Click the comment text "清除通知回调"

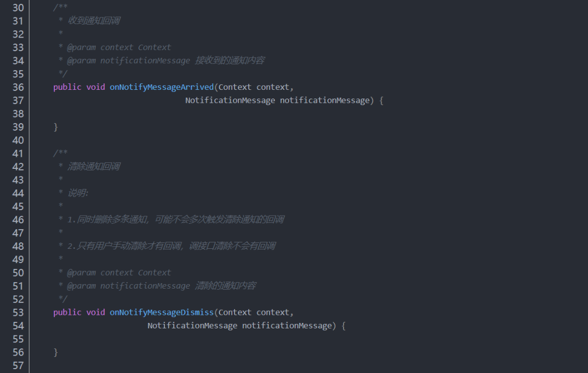[x=94, y=167]
